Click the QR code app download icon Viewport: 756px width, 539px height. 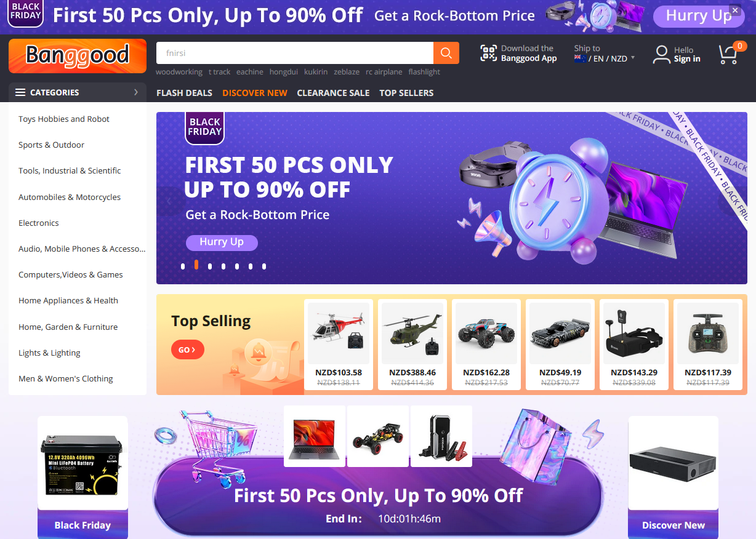pyautogui.click(x=489, y=54)
